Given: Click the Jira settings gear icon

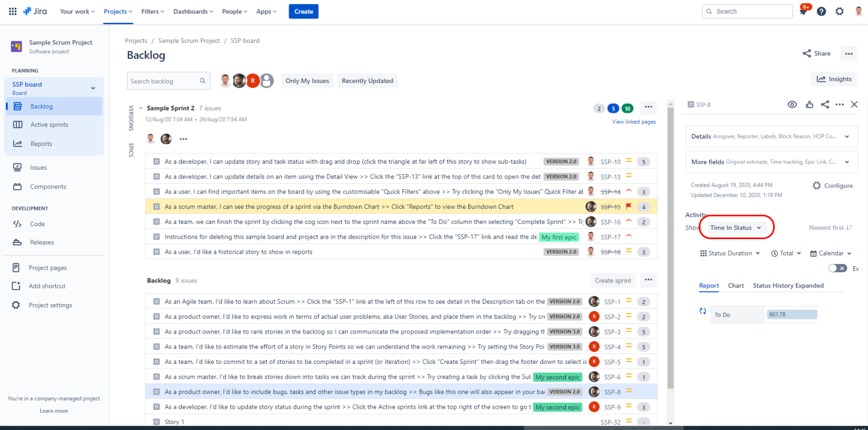Looking at the screenshot, I should [839, 11].
